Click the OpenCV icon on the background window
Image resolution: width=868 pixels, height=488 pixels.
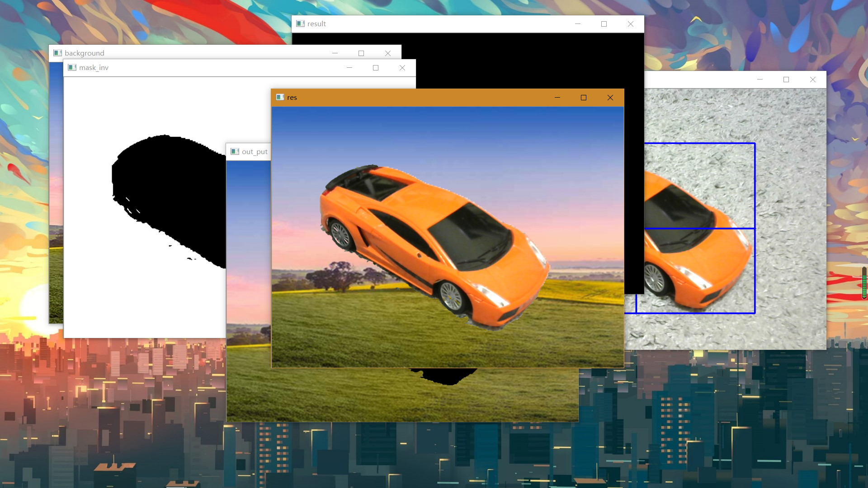tap(58, 53)
